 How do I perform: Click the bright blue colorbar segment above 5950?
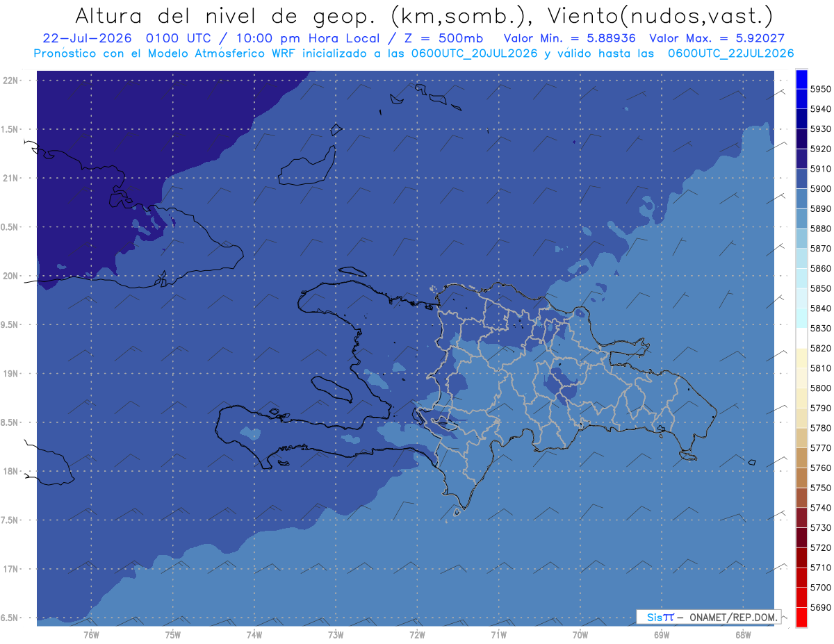(801, 79)
